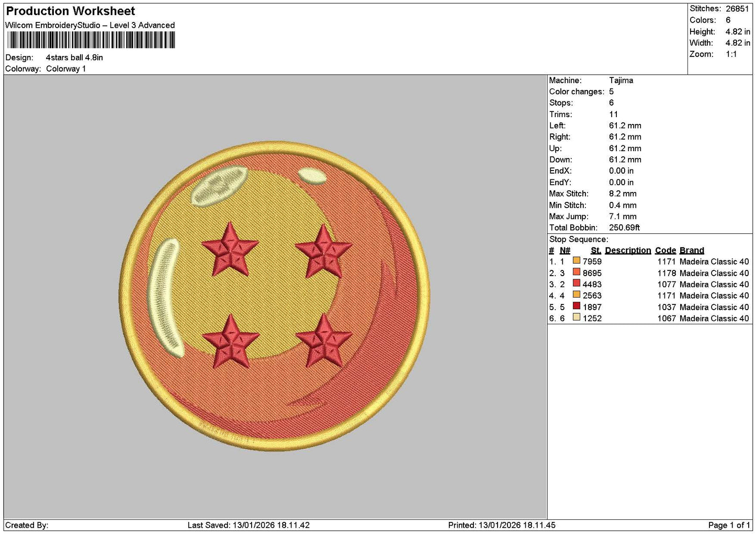The image size is (756, 534).
Task: Click stitch count 7959 in stop 1
Action: coord(592,262)
